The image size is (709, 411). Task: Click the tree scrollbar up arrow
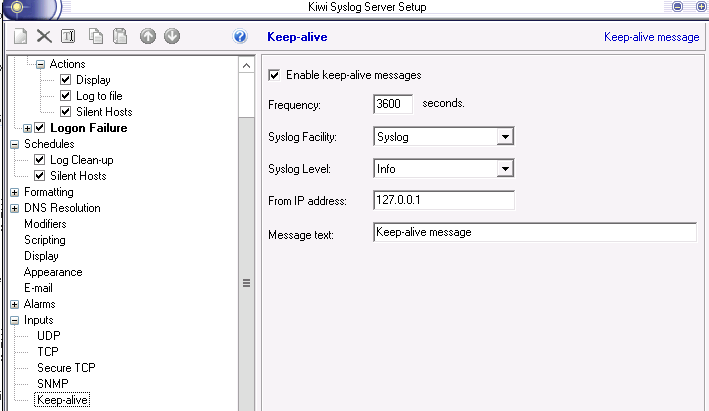click(246, 66)
